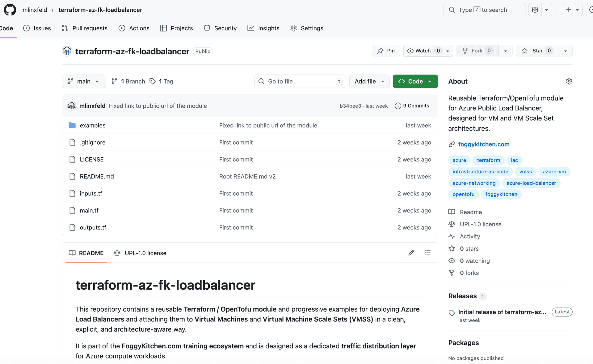593x364 pixels.
Task: Open the LICENSE file
Action: click(92, 159)
